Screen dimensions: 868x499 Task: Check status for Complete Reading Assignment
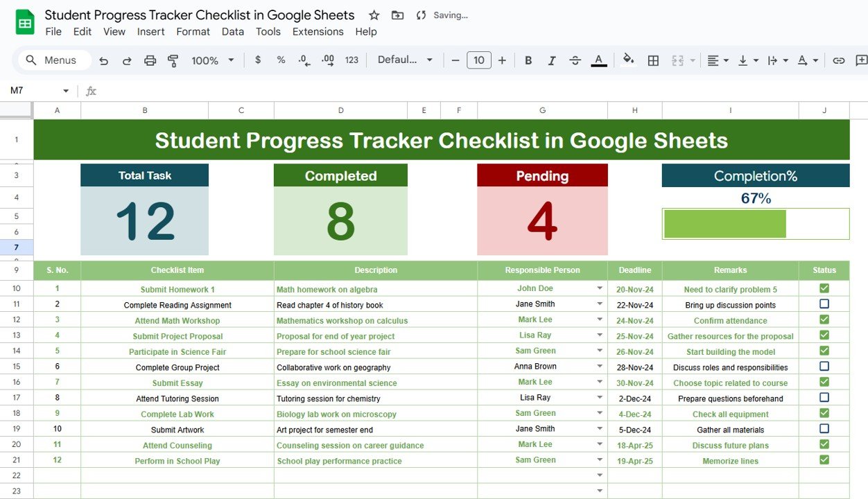pyautogui.click(x=824, y=304)
